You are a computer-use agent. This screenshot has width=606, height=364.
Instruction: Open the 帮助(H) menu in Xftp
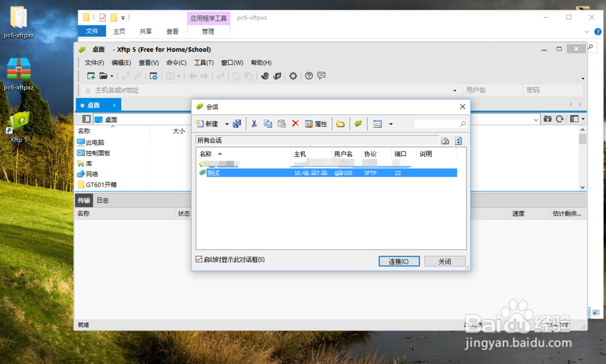tap(261, 62)
